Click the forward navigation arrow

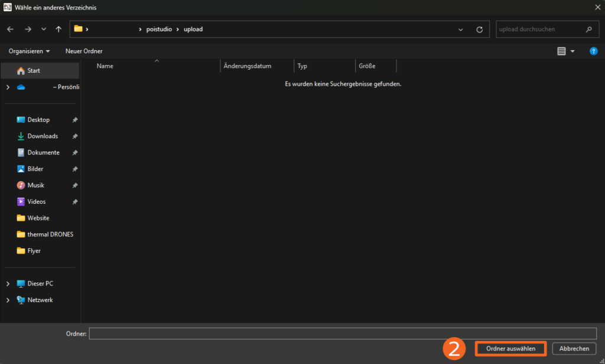(28, 29)
